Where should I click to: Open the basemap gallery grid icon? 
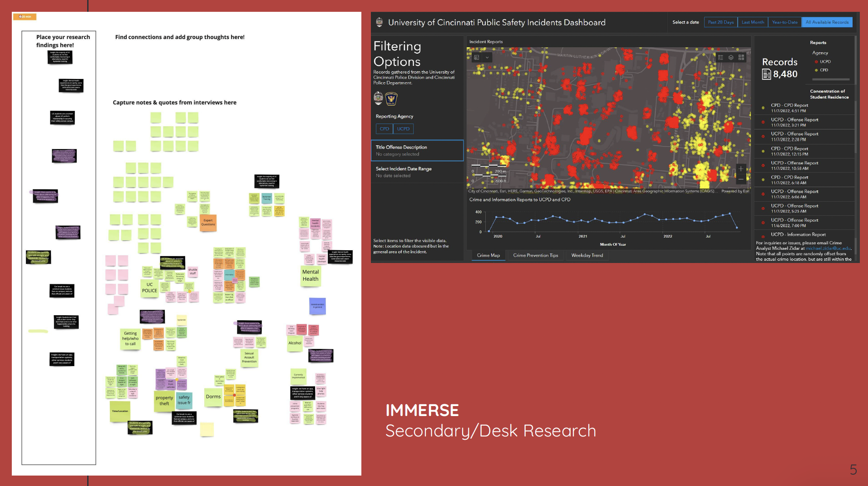click(741, 58)
